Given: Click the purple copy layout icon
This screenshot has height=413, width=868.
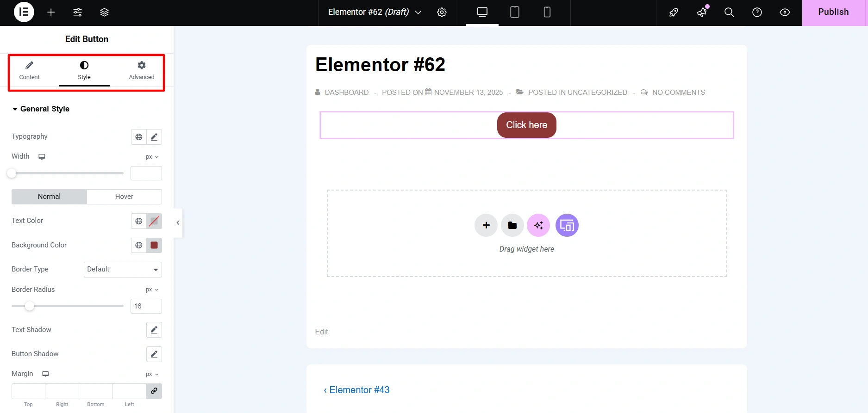Looking at the screenshot, I should point(567,225).
